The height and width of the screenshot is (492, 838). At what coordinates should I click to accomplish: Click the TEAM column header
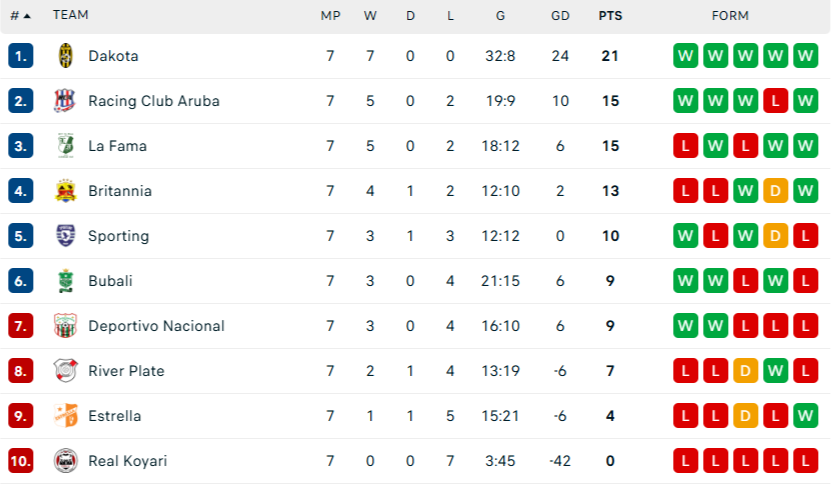[x=70, y=15]
